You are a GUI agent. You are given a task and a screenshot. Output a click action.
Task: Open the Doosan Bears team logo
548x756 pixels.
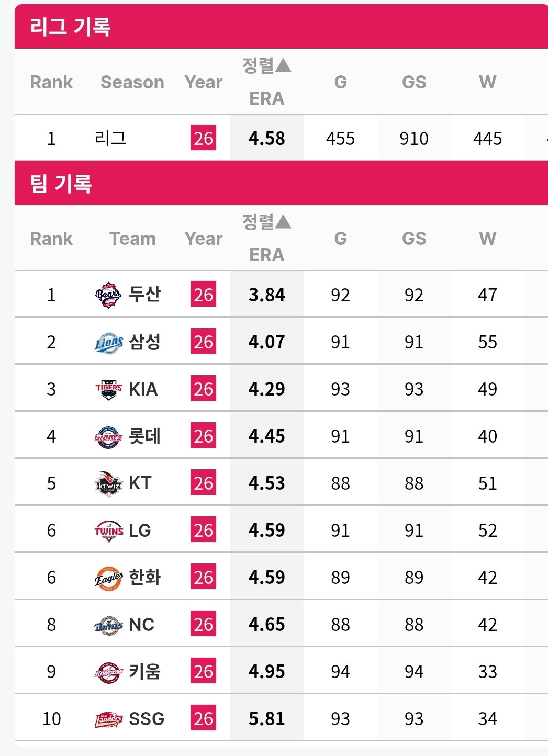click(x=109, y=295)
